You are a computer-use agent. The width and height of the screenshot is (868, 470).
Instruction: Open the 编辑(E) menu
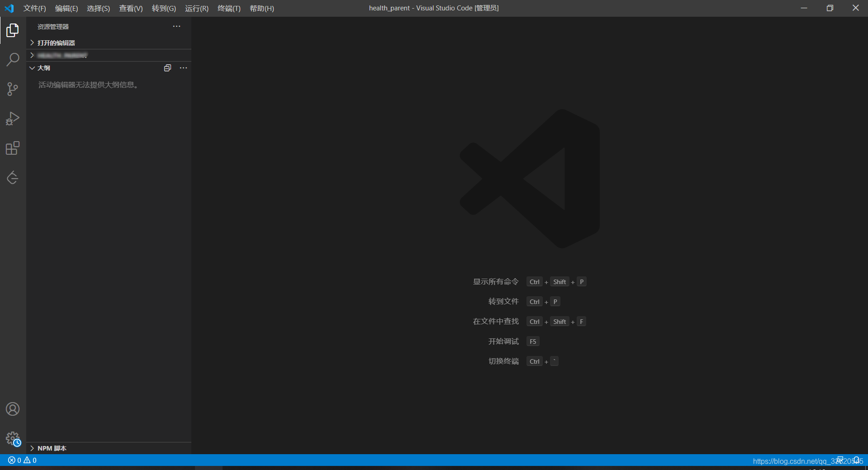[66, 8]
